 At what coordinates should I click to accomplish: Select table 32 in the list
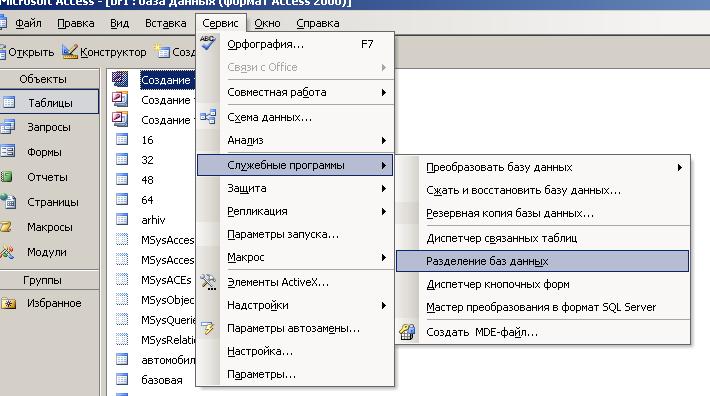coord(147,160)
